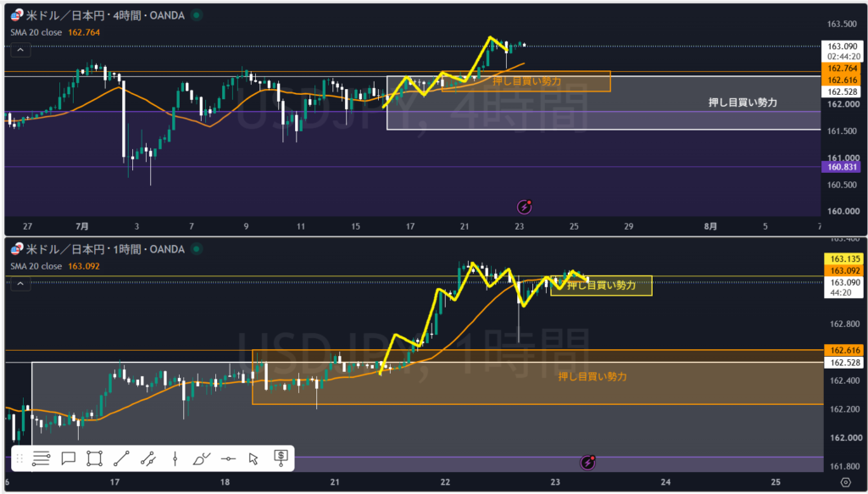Select white 押し目買い勢力 label on 4-hour chart
This screenshot has width=868, height=494.
(x=743, y=103)
